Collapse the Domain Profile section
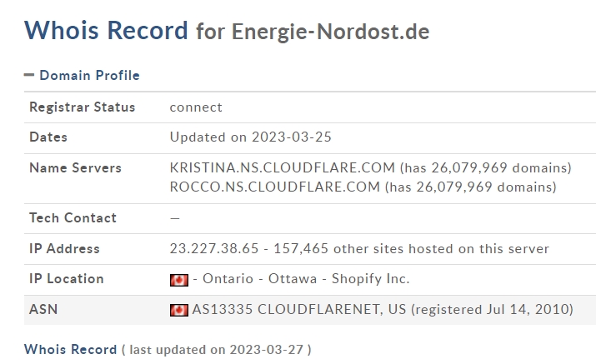Image resolution: width=596 pixels, height=364 pixels. pos(89,75)
